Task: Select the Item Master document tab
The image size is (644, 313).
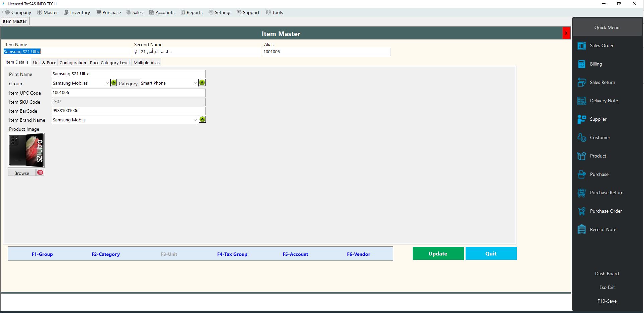Action: pos(15,21)
